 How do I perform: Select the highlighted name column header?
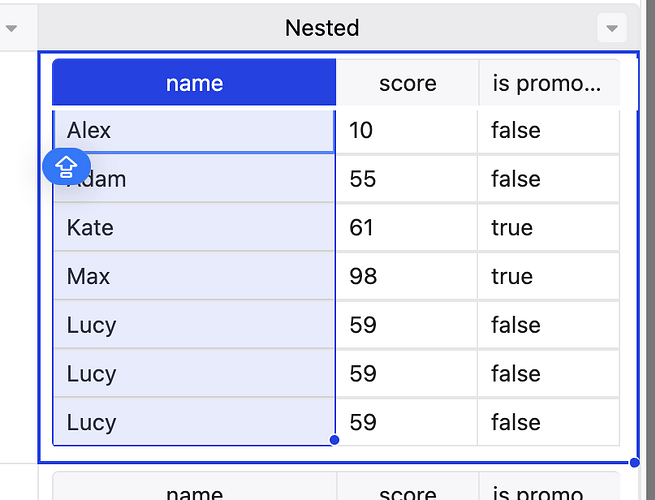pos(194,82)
